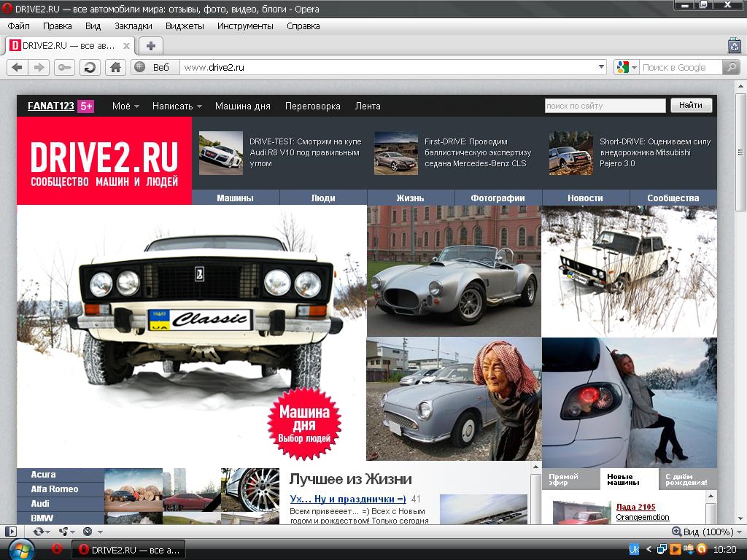Open the Opera Unite icon in status bar
Viewport: 747px width, 560px height.
click(x=63, y=532)
